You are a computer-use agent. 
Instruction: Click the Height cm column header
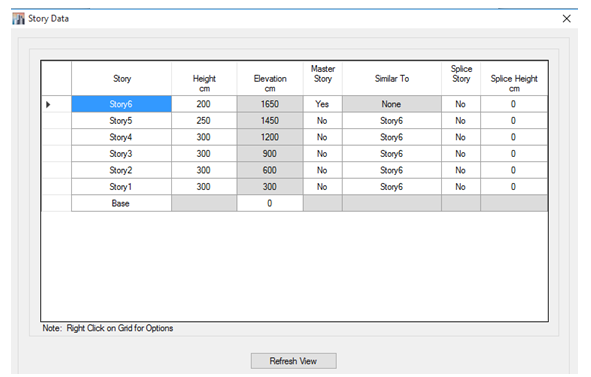204,78
